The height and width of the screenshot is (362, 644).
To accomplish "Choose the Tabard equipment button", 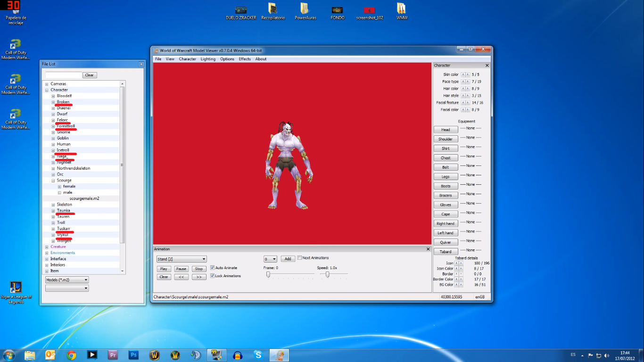I will pos(446,252).
